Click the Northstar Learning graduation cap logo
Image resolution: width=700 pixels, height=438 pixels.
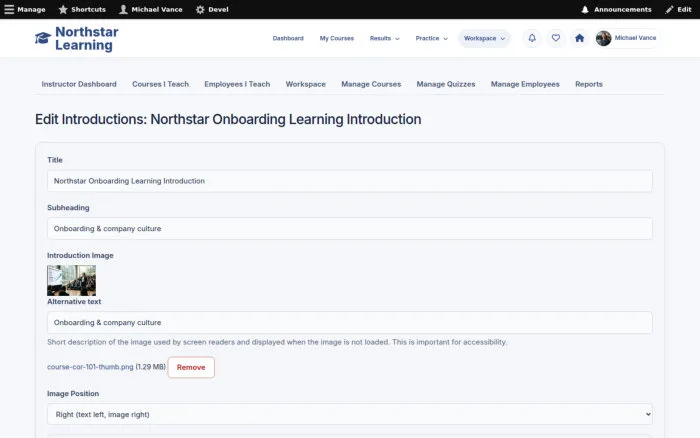click(x=43, y=38)
